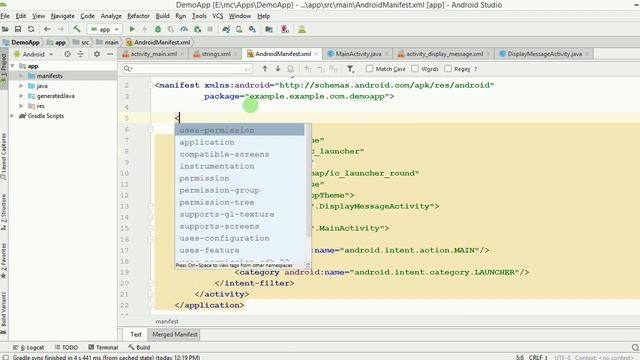Open the VCS menu
640x360 pixels.
(x=218, y=16)
